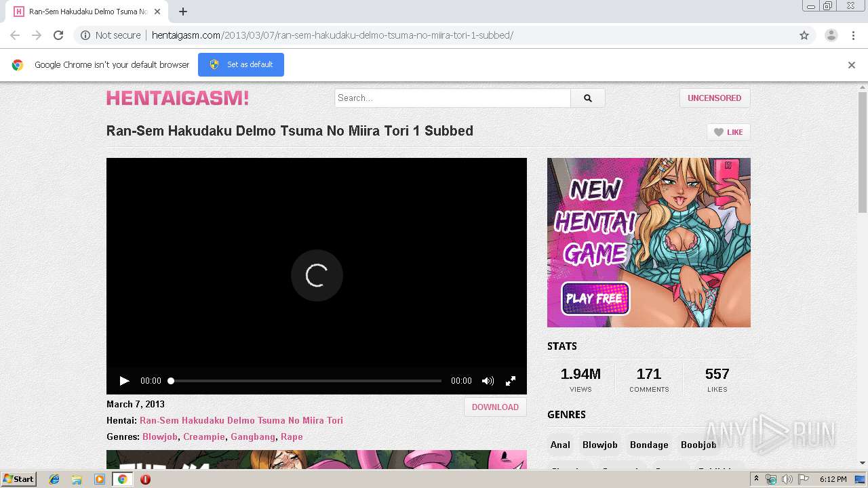The width and height of the screenshot is (868, 488).
Task: Open the Bondage tag under Genres
Action: tap(649, 445)
